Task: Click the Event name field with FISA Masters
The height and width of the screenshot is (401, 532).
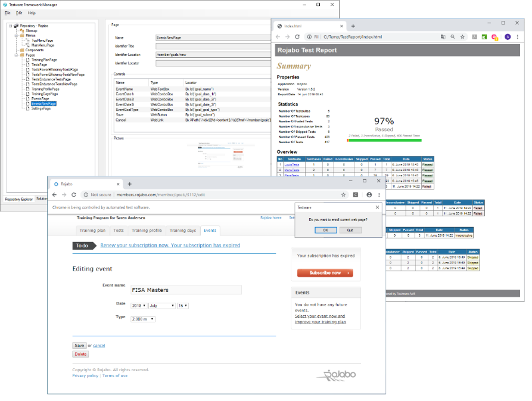Action: [x=186, y=290]
